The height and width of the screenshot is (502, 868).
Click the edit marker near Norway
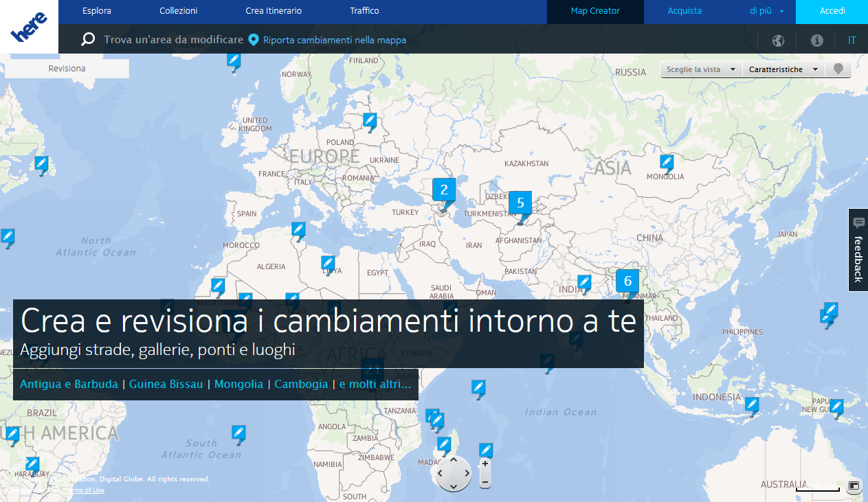(x=234, y=61)
